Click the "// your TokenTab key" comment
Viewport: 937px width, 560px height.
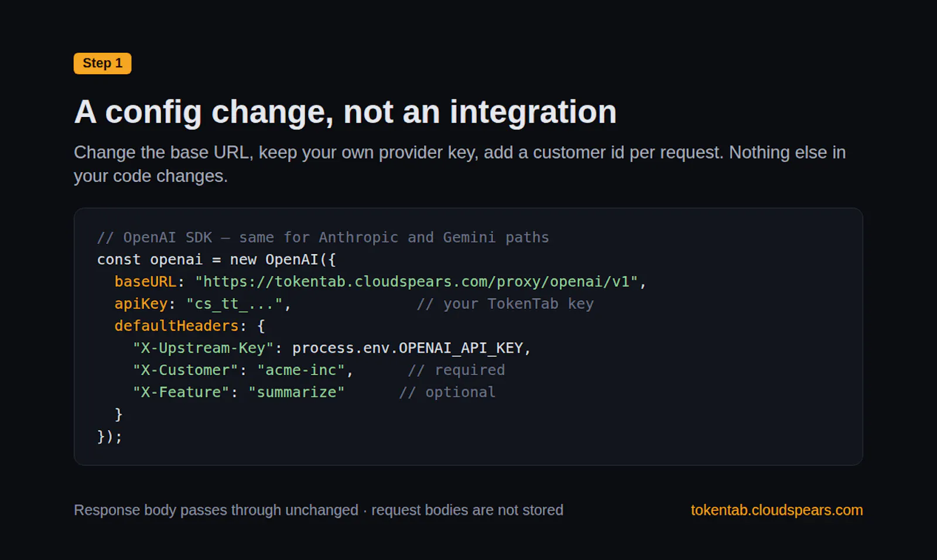click(505, 304)
